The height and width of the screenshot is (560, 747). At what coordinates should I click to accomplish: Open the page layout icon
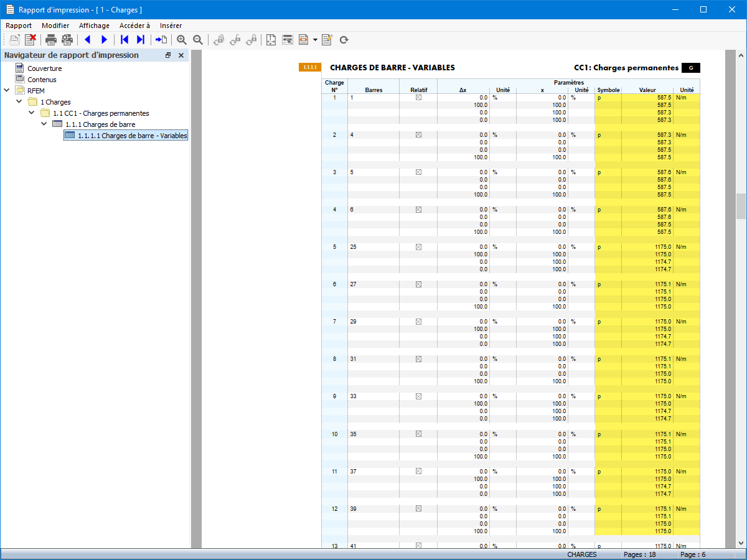tap(271, 40)
